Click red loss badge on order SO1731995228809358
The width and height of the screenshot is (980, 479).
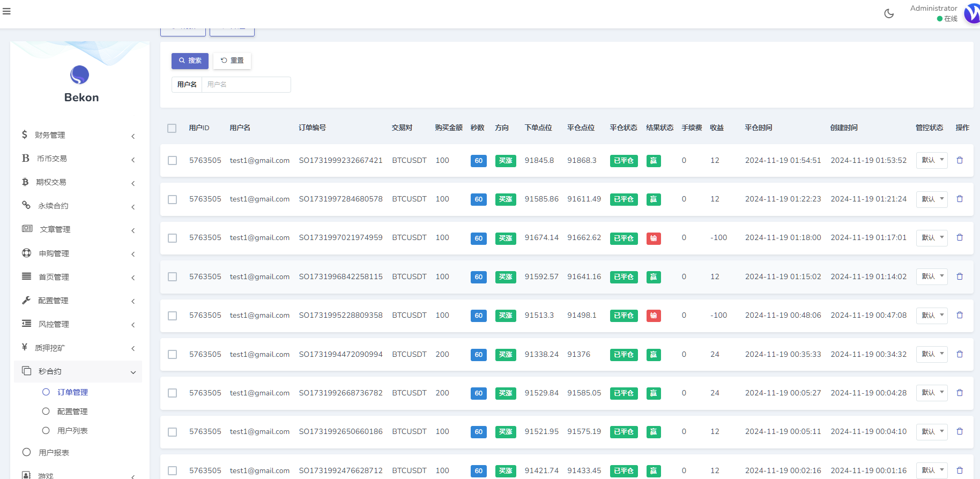click(653, 316)
